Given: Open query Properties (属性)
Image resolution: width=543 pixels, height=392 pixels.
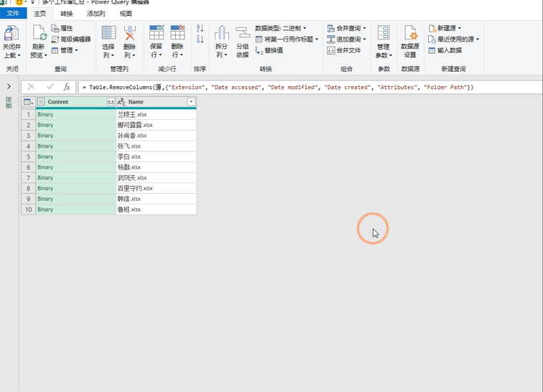Looking at the screenshot, I should click(62, 28).
